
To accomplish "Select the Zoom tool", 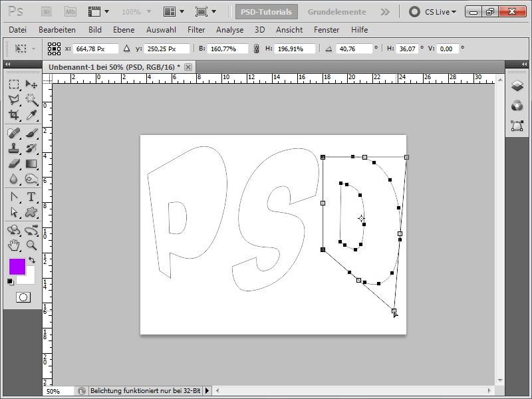I will (31, 245).
